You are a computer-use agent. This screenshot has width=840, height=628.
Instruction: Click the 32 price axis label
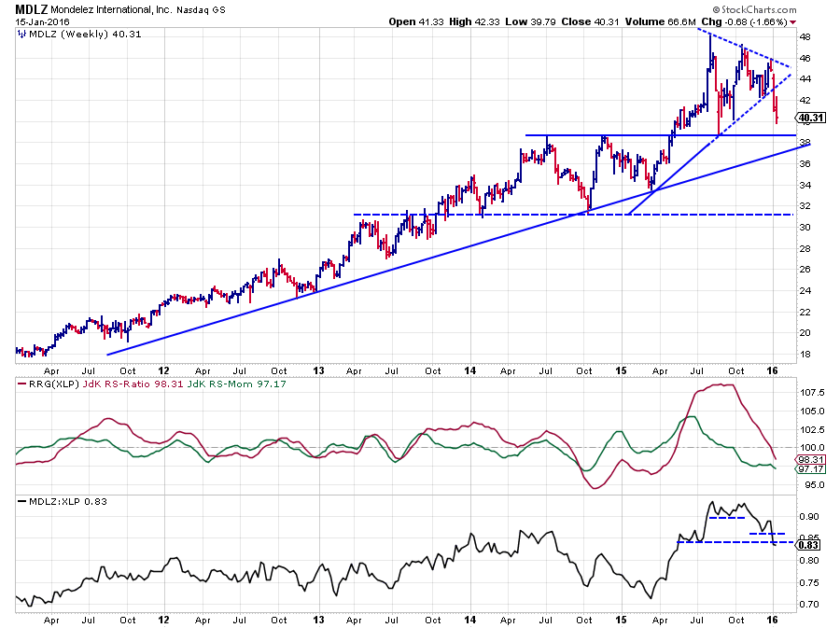pyautogui.click(x=805, y=206)
